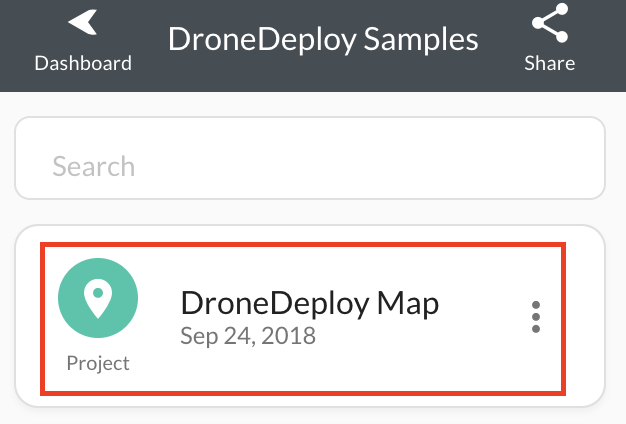The image size is (626, 424).
Task: Tap the Share network icon
Action: tap(549, 25)
